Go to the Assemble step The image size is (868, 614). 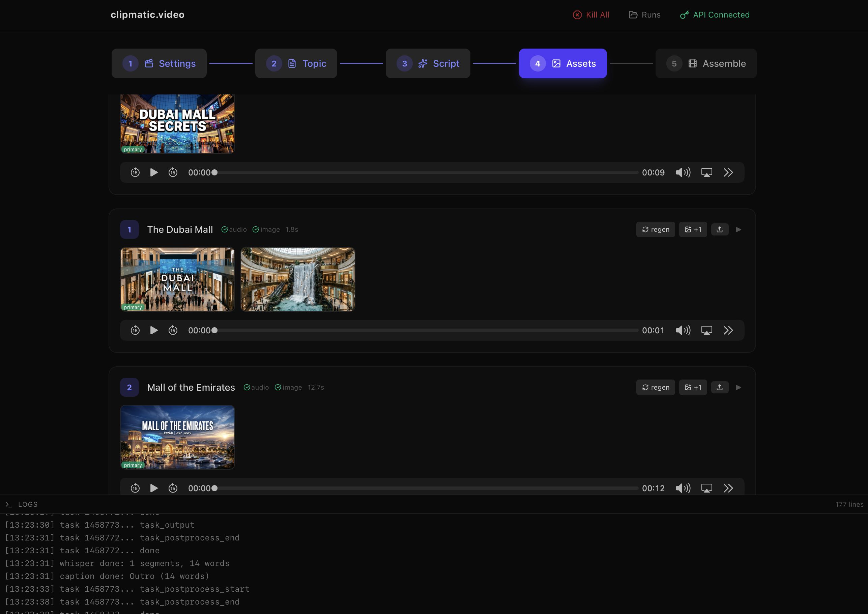705,63
